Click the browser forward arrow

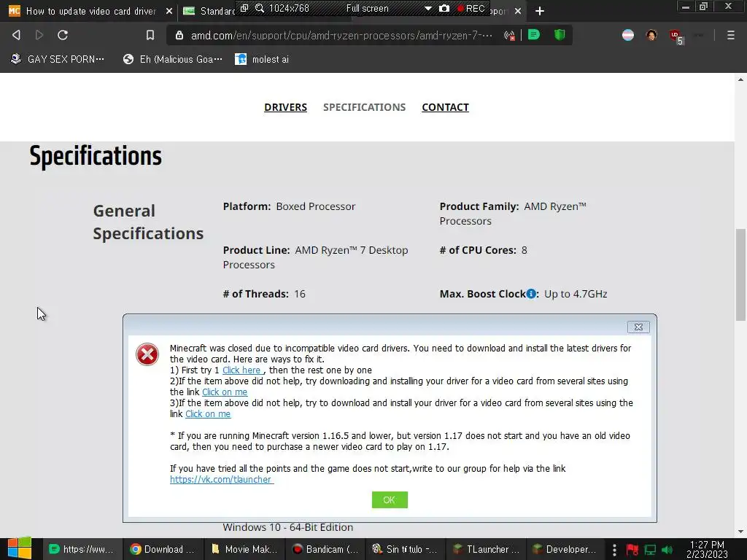coord(39,35)
